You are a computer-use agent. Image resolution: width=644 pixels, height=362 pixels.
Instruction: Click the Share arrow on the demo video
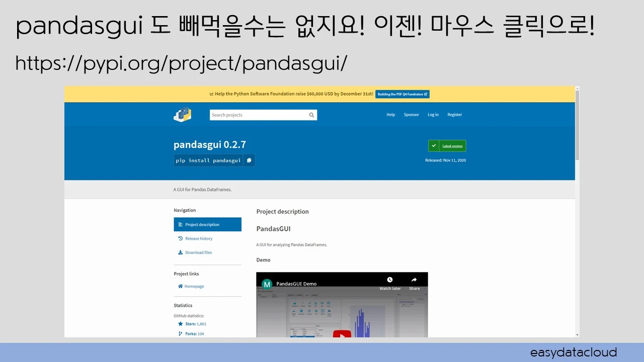pyautogui.click(x=414, y=280)
